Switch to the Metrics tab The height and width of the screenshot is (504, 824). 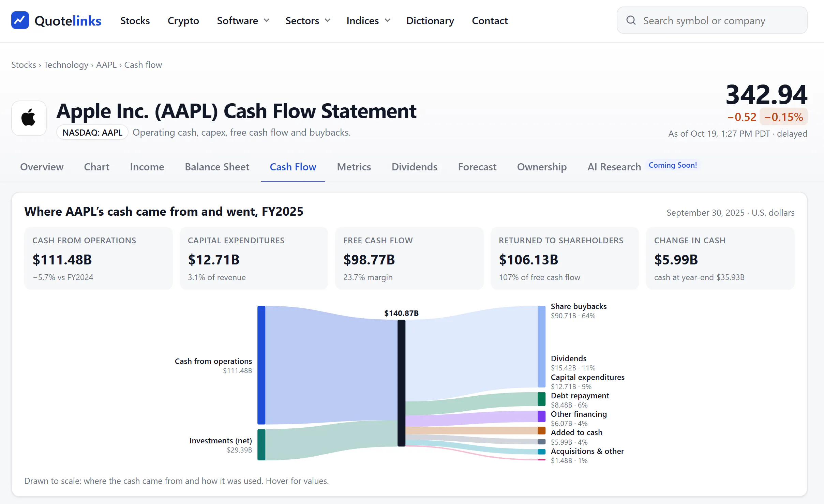[354, 167]
